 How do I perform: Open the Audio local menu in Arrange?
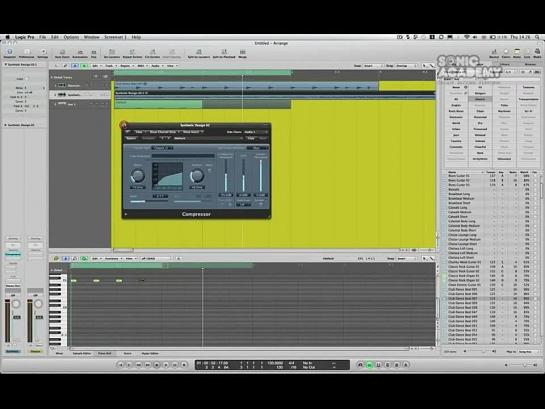157,65
